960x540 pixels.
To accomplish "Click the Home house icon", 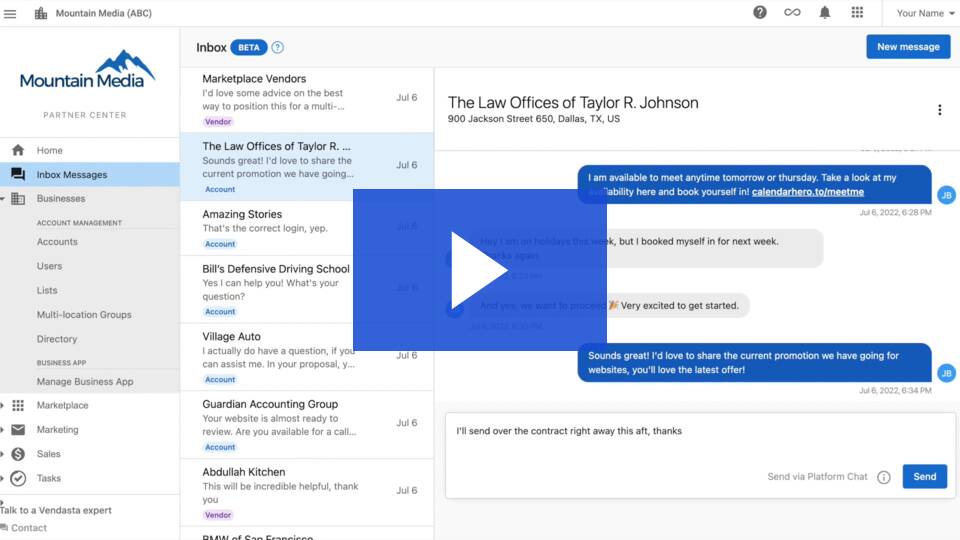I will point(18,150).
